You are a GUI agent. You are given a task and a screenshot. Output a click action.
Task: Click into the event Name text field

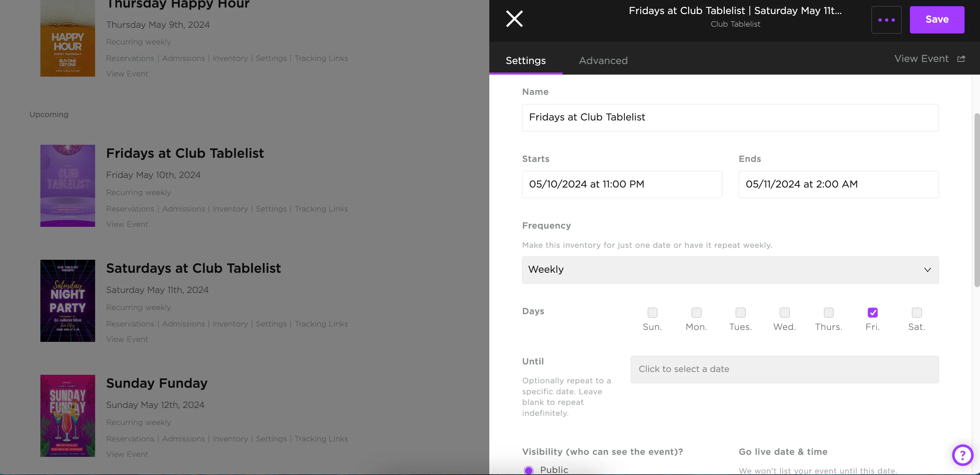click(x=730, y=118)
